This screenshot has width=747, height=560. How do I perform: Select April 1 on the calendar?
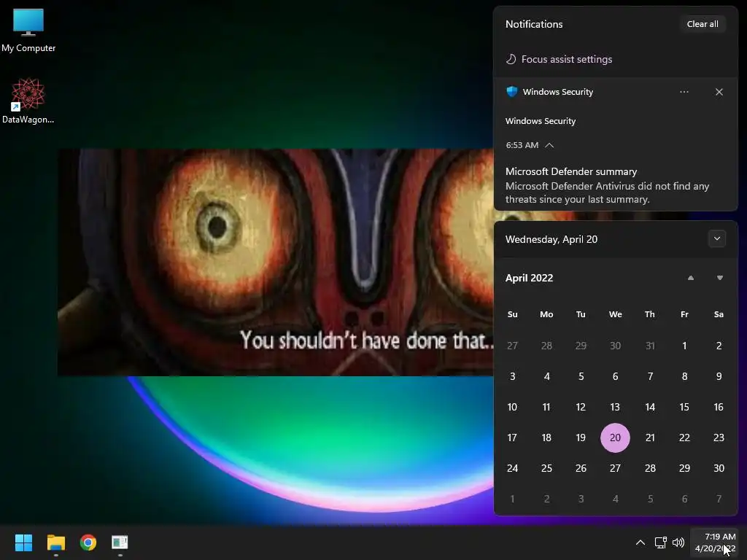point(684,346)
